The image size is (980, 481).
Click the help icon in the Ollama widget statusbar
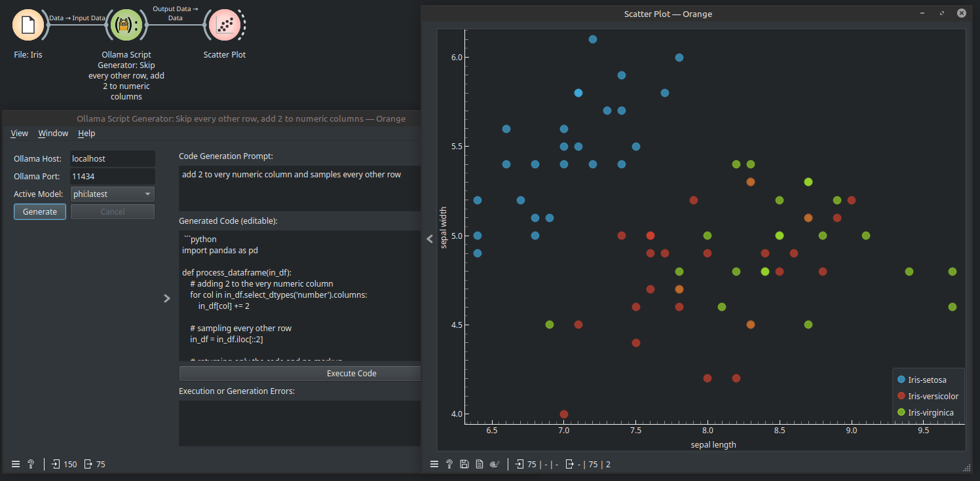[x=30, y=463]
